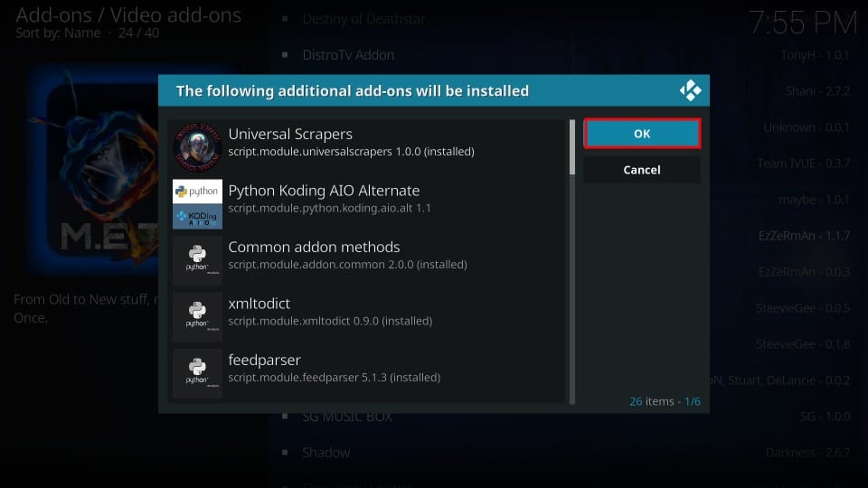This screenshot has width=868, height=488.
Task: Click the Shadow add-on entry
Action: coord(325,452)
